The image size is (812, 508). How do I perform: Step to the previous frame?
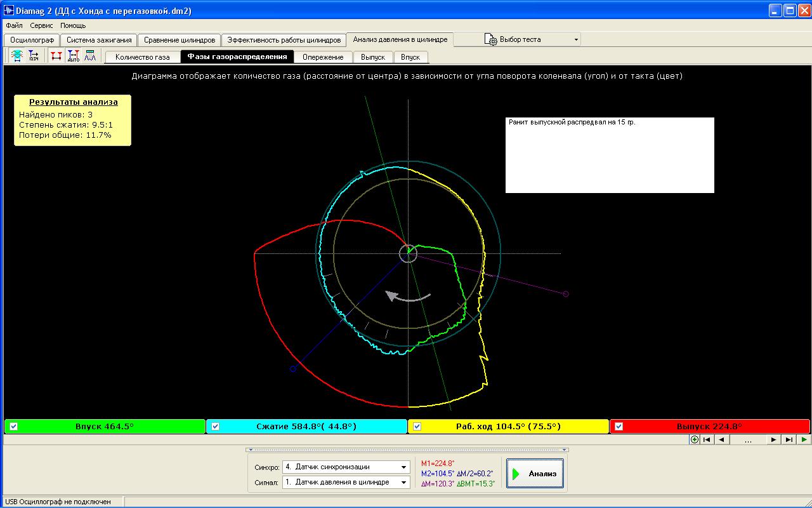point(722,439)
